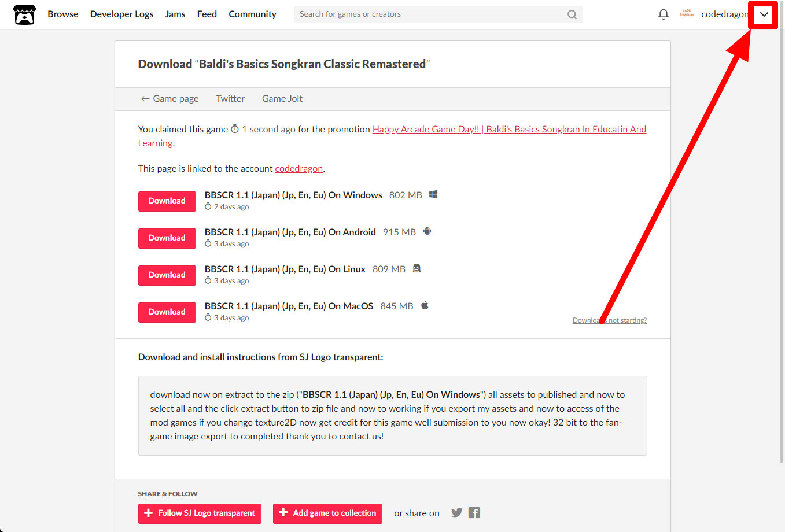Image resolution: width=785 pixels, height=532 pixels.
Task: Click the install instructions heading
Action: tap(261, 357)
